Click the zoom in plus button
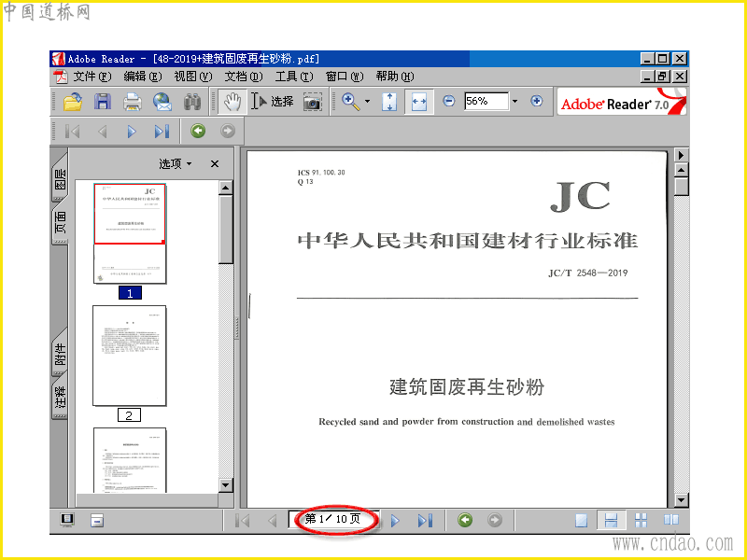 coord(536,101)
